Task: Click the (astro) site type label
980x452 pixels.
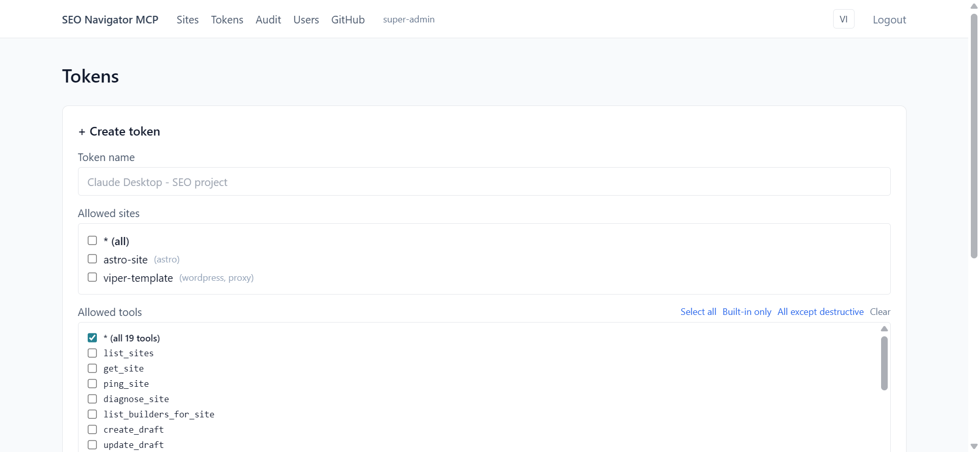Action: pos(167,259)
